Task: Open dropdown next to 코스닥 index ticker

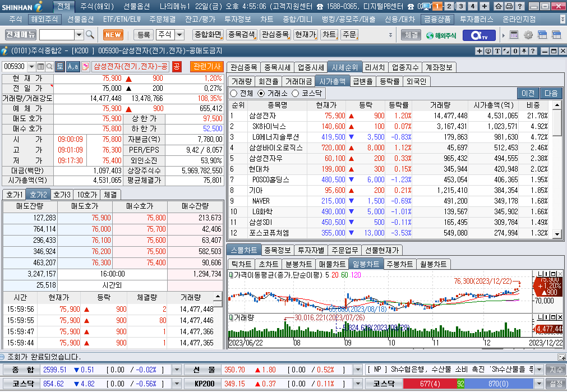Action: point(177,384)
